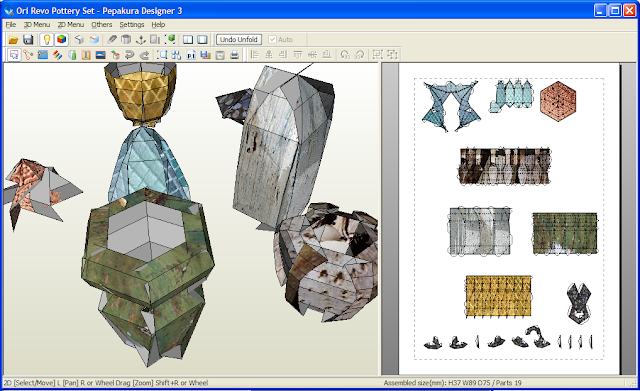
Task: Print the pattern with the printer icon
Action: 234,55
